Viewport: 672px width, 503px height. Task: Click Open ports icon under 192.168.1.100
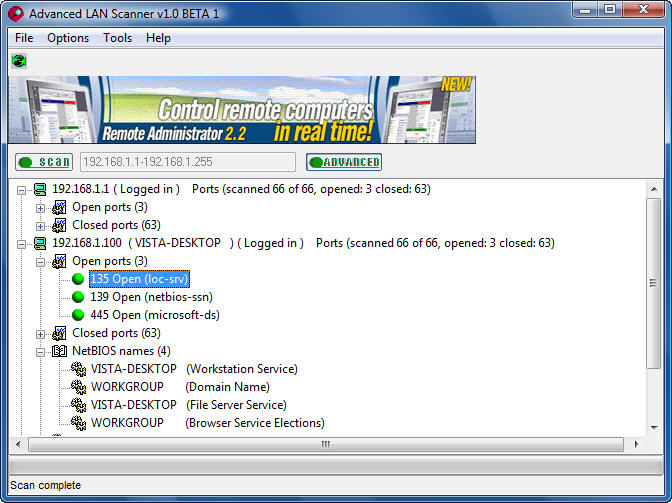(x=59, y=261)
